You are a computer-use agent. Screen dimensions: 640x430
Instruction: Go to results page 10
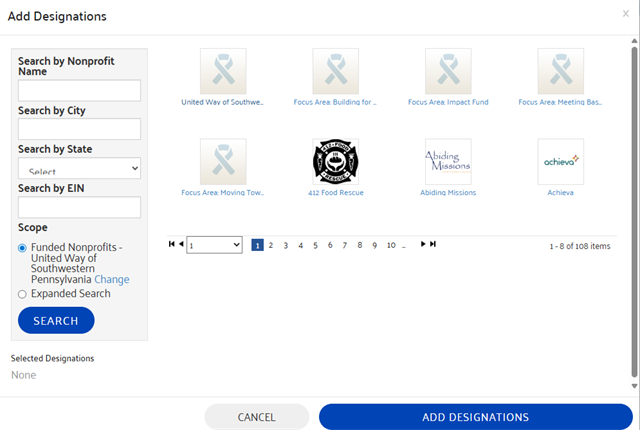click(391, 245)
